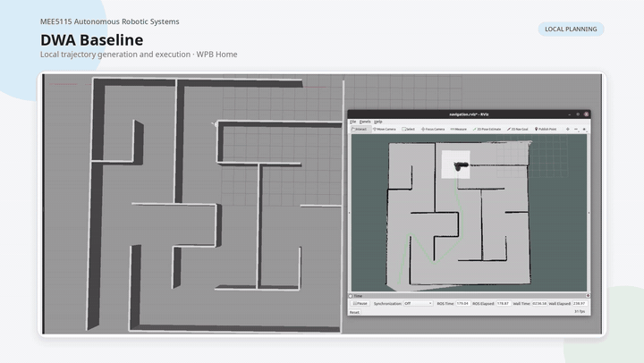Click the LOCAL PLANNING tag

click(x=571, y=30)
